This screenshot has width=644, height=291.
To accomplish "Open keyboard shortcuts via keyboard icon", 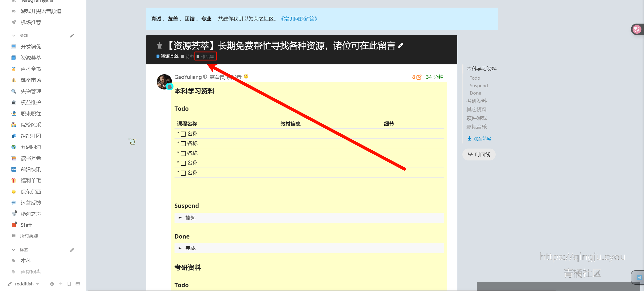I will [x=78, y=284].
